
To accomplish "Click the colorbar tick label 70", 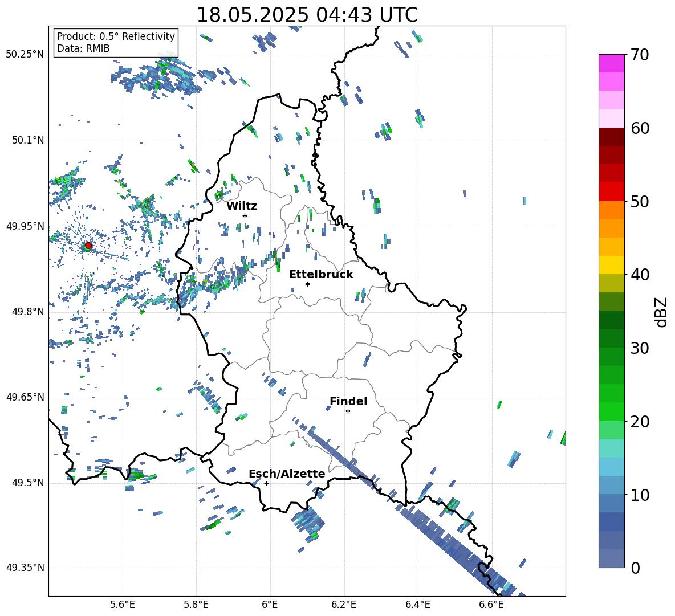I will (x=639, y=55).
